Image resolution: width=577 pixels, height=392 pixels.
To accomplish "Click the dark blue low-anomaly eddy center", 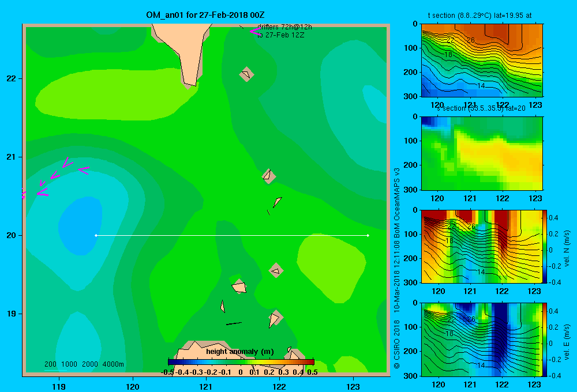I will point(80,226).
